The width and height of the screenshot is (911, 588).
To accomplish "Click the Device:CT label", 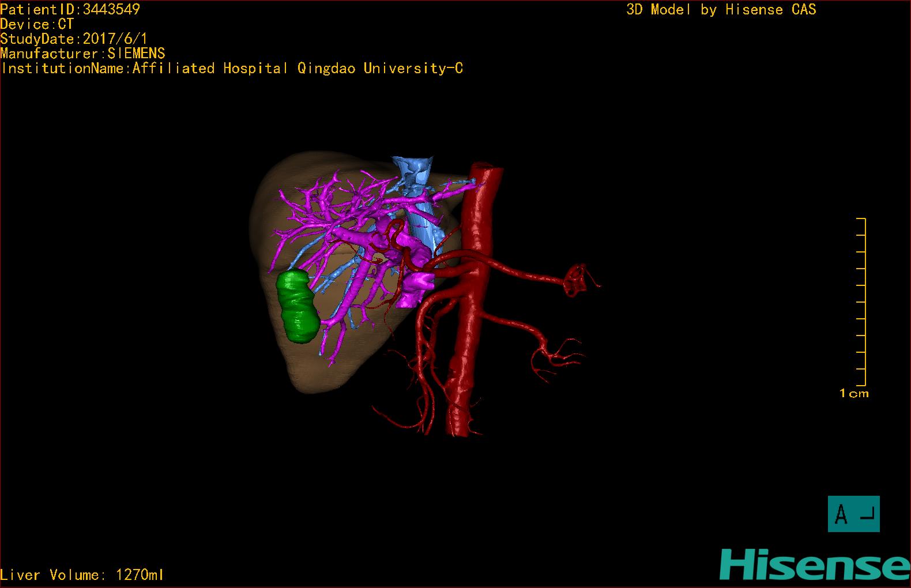I will tap(37, 24).
